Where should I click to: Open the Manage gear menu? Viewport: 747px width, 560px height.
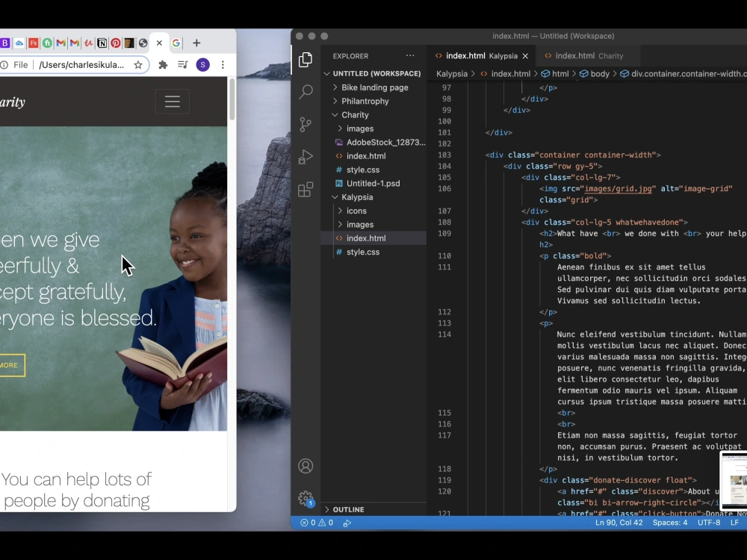[306, 499]
